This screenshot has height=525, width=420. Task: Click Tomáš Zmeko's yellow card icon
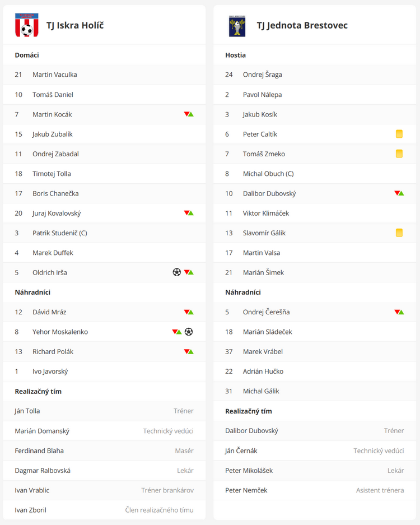pos(399,154)
